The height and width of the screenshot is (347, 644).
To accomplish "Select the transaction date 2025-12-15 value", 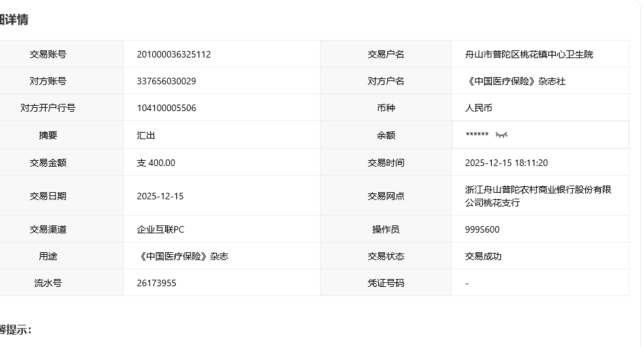I will (x=160, y=196).
